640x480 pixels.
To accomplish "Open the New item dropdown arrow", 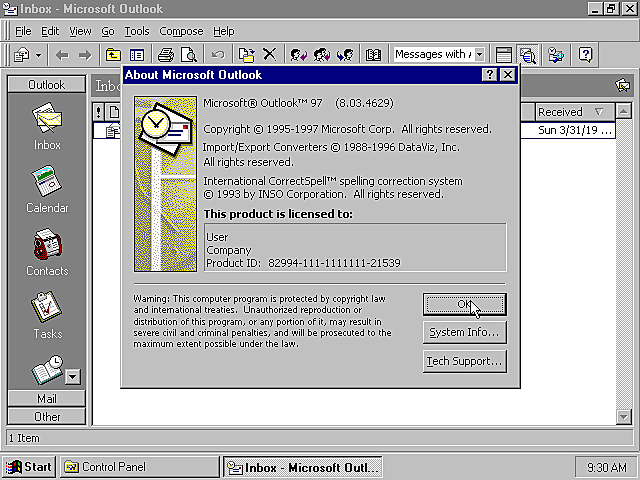I will coord(38,55).
